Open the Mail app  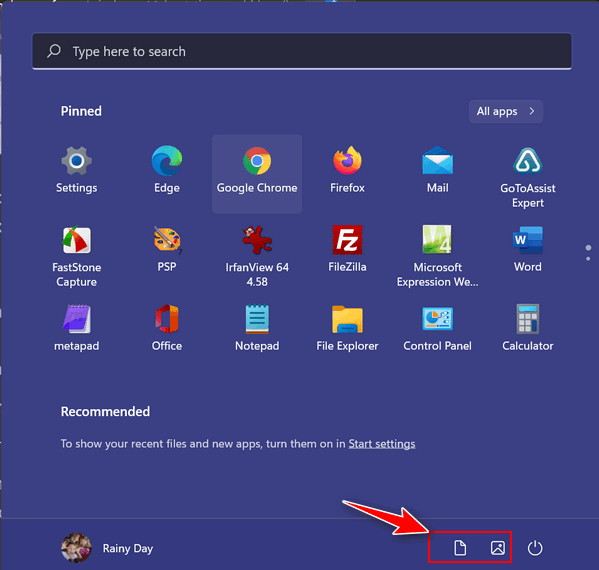[437, 171]
